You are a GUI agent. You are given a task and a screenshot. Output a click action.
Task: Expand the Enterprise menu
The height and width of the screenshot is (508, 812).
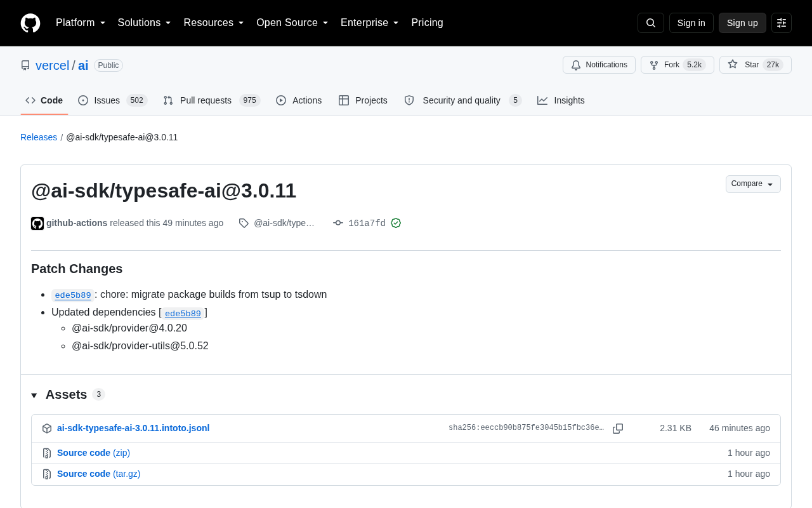370,23
